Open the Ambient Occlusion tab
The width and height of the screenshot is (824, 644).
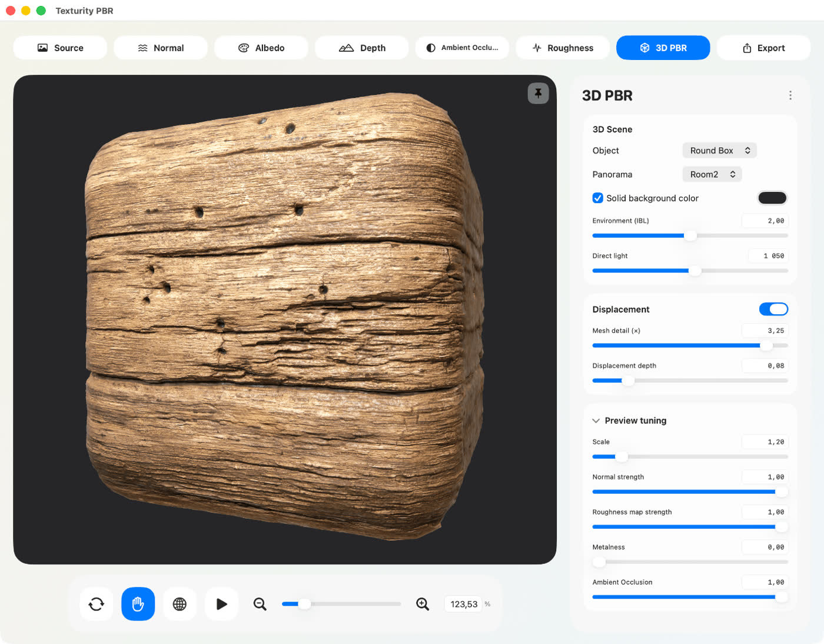(462, 48)
